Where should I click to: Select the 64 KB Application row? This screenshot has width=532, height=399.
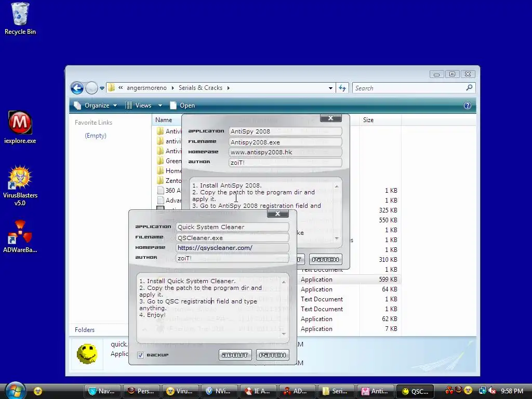click(x=350, y=289)
